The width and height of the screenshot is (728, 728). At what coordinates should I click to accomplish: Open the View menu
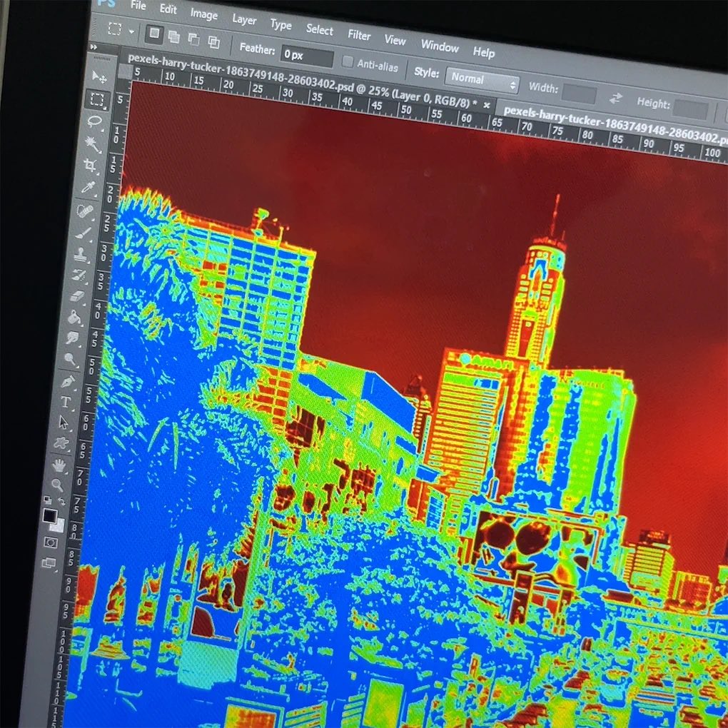395,41
